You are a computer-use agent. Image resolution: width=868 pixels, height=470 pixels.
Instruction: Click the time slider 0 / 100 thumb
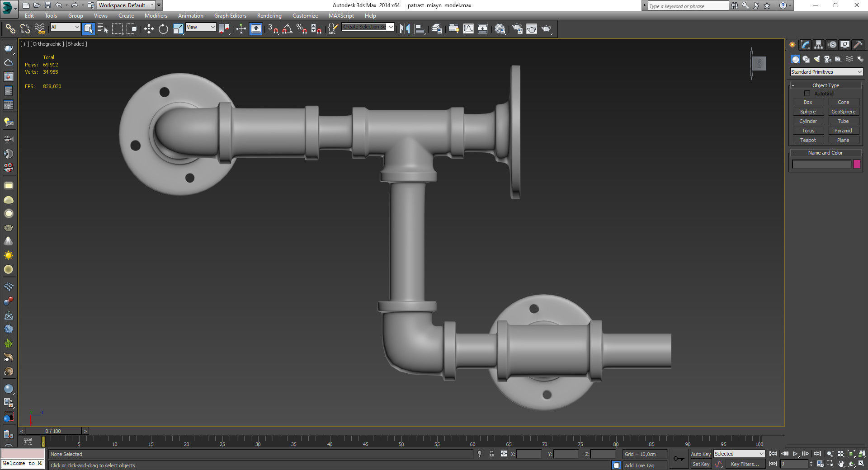(x=53, y=431)
